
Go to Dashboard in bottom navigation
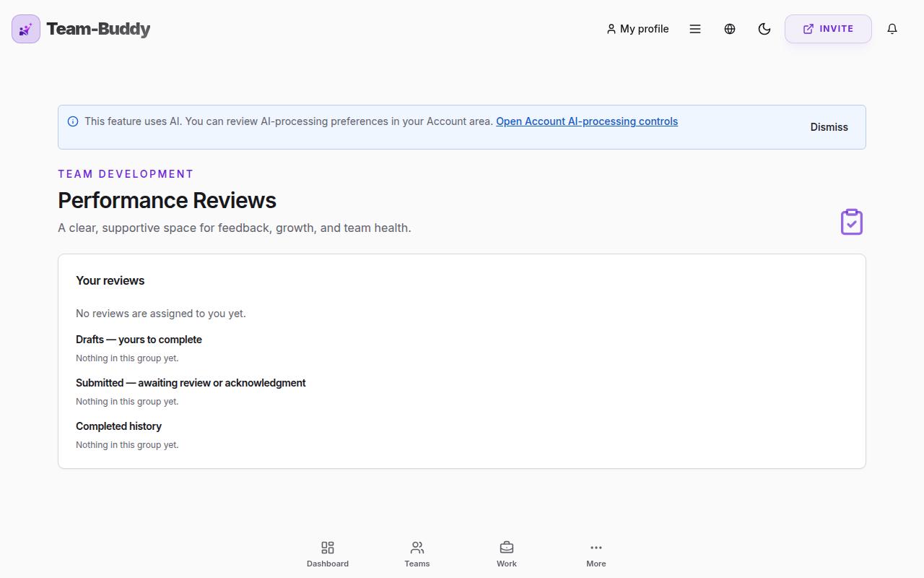click(x=328, y=554)
